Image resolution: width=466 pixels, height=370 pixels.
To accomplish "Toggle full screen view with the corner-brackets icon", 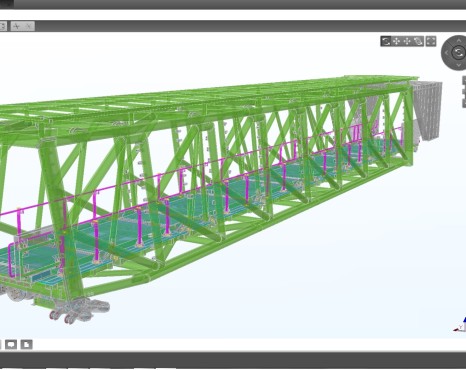I will click(x=431, y=41).
